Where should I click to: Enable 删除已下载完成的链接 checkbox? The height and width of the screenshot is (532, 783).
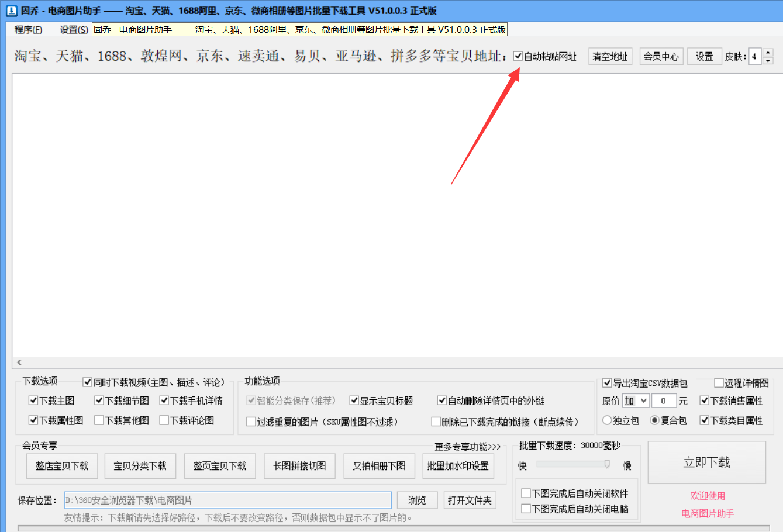point(436,422)
